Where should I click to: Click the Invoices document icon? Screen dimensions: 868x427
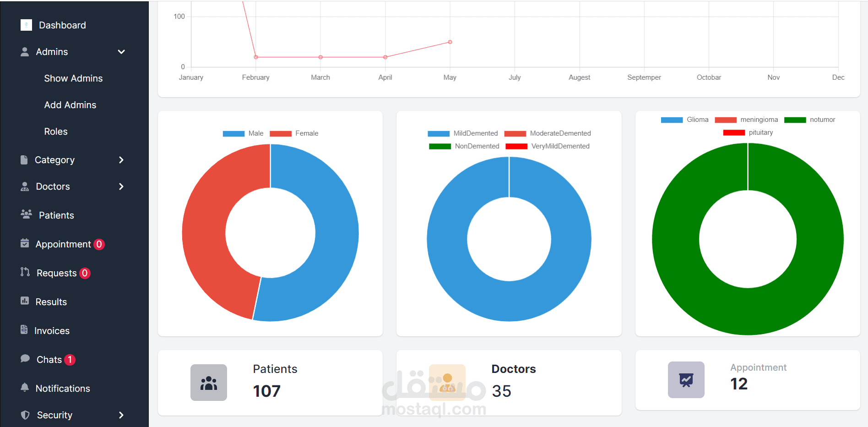tap(24, 330)
